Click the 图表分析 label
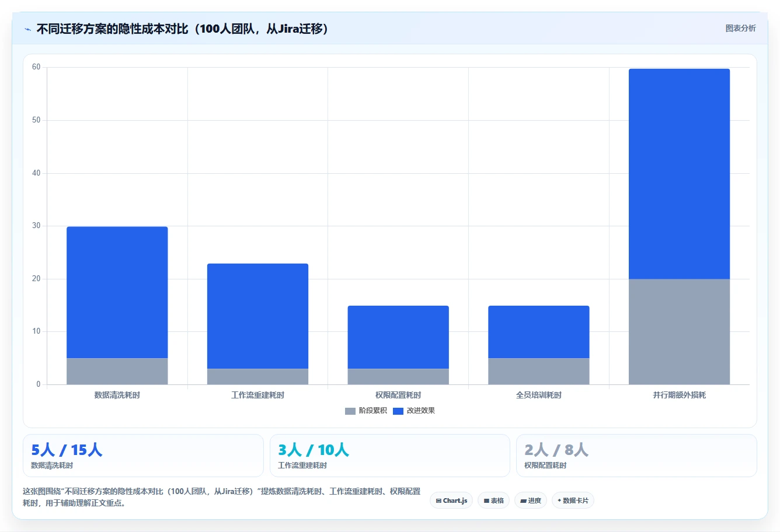Viewport: 780px width, 532px height. click(x=740, y=28)
